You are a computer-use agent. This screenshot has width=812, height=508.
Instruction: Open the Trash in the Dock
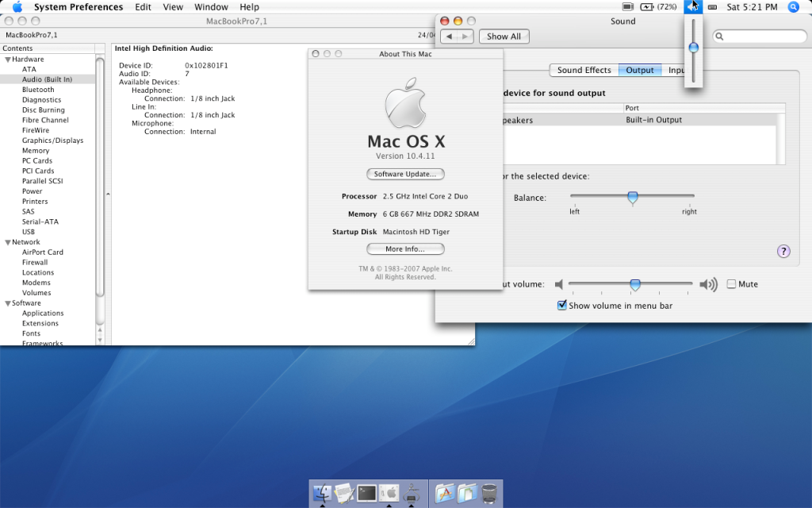click(x=489, y=493)
